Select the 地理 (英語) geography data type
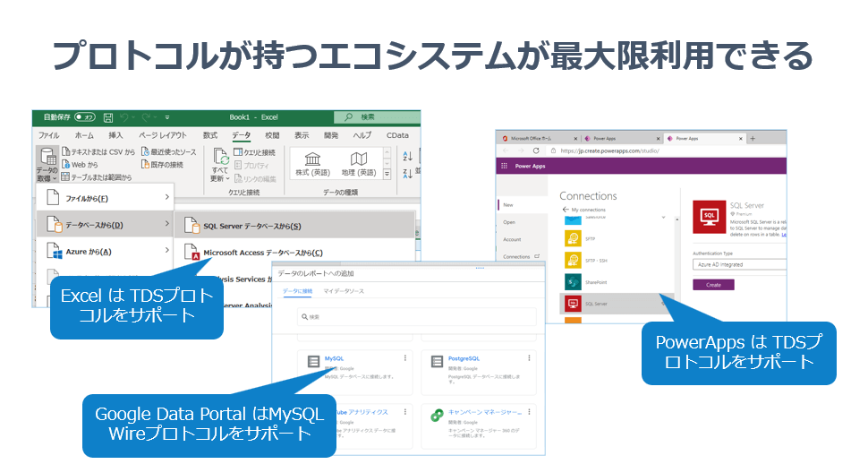The image size is (868, 464). point(359,164)
